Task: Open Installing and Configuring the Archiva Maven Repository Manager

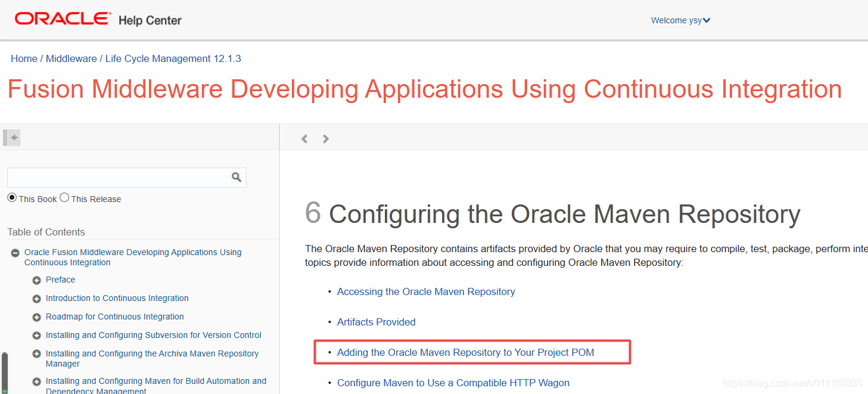Action: click(152, 358)
